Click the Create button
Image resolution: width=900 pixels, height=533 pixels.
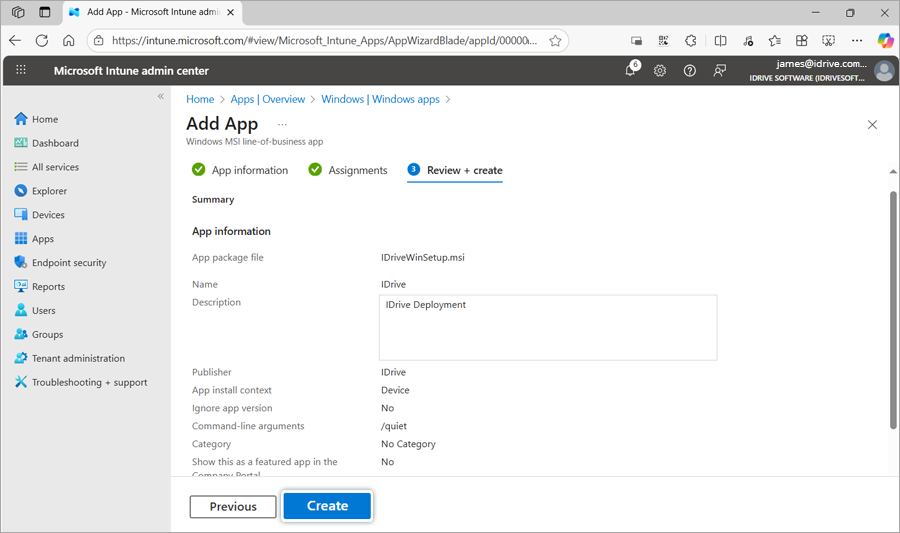pyautogui.click(x=327, y=506)
